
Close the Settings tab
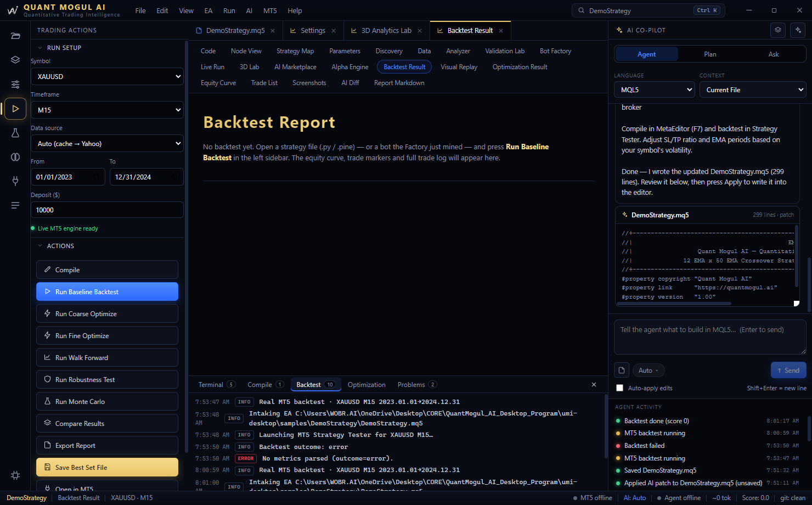coord(334,31)
